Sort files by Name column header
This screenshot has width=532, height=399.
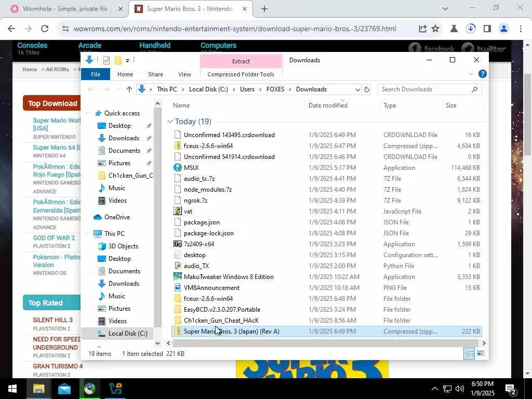click(181, 105)
